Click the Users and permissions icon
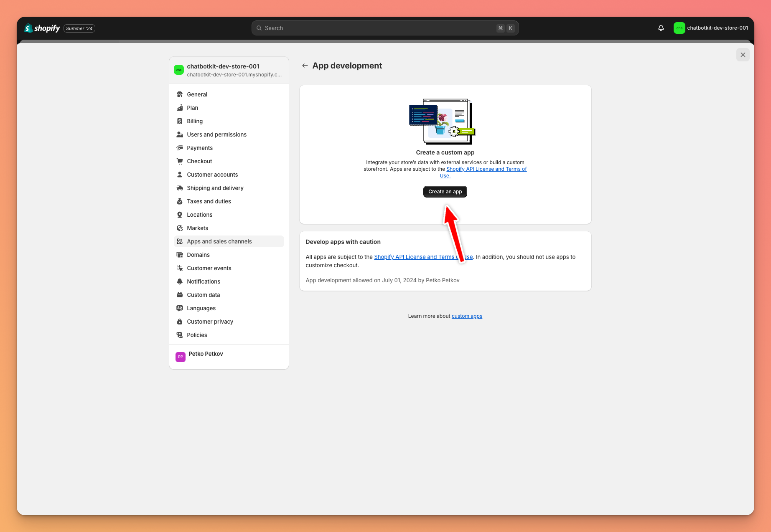 click(180, 134)
